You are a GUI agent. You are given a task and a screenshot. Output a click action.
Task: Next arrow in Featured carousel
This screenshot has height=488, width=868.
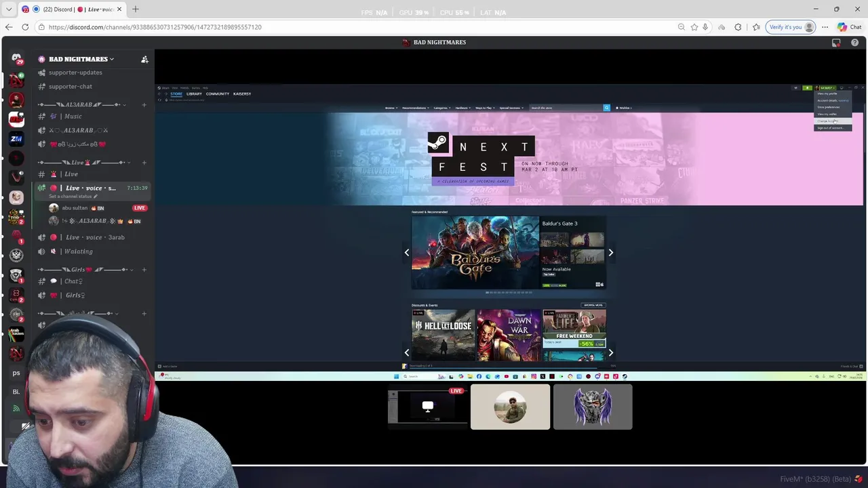pos(610,253)
